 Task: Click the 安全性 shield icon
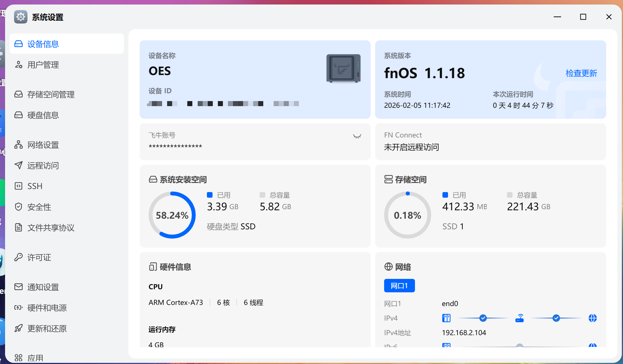pos(19,207)
